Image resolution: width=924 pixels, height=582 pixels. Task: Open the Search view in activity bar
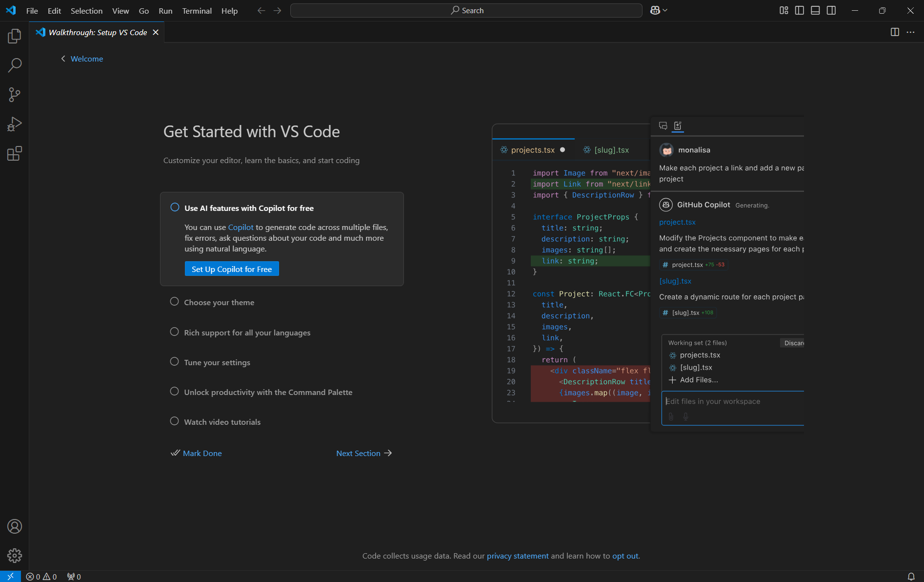tap(15, 65)
